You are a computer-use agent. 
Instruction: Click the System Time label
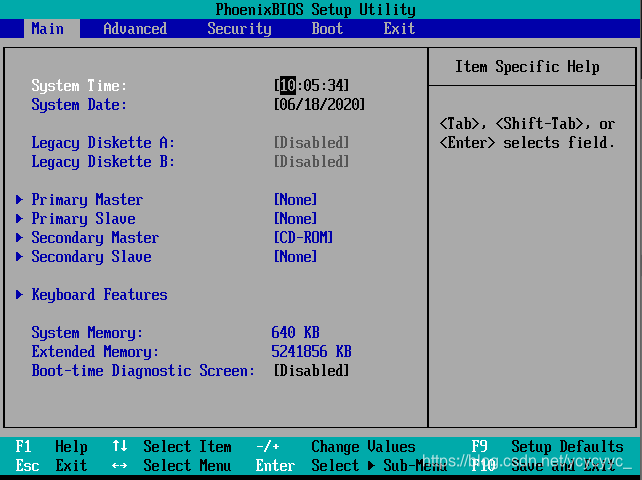[79, 86]
